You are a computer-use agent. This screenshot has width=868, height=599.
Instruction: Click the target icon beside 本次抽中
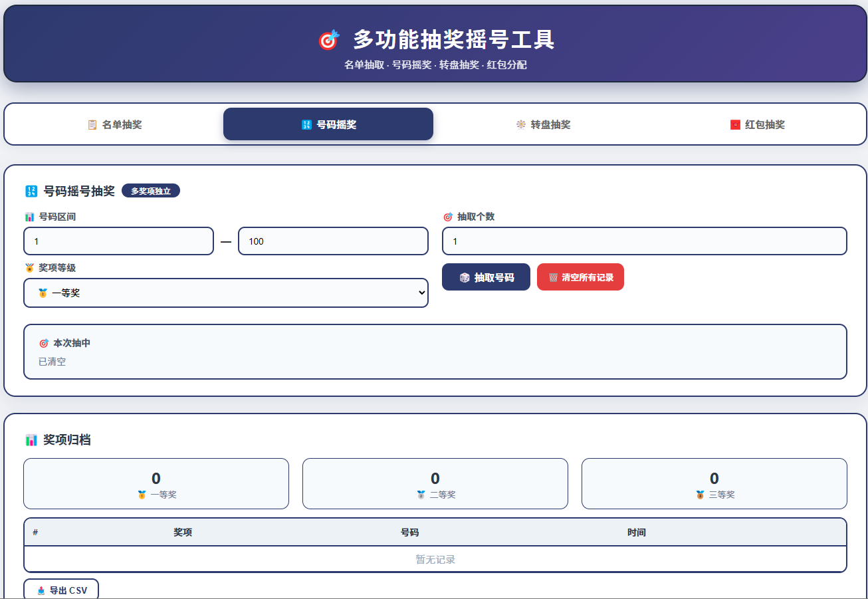pos(44,343)
